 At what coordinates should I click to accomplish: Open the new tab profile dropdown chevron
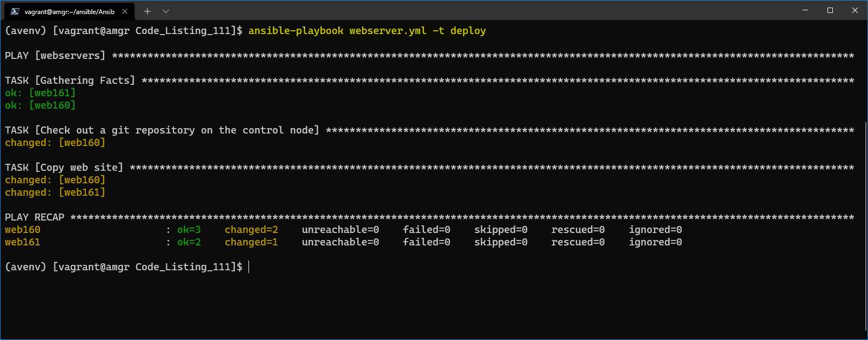(x=166, y=11)
